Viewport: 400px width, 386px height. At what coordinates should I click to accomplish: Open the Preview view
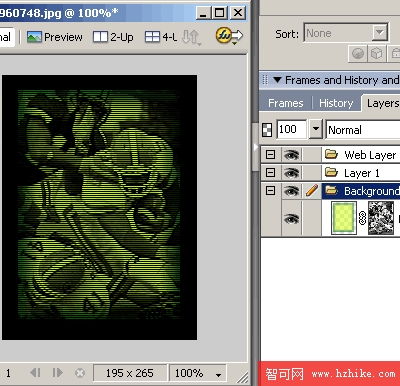tap(54, 37)
